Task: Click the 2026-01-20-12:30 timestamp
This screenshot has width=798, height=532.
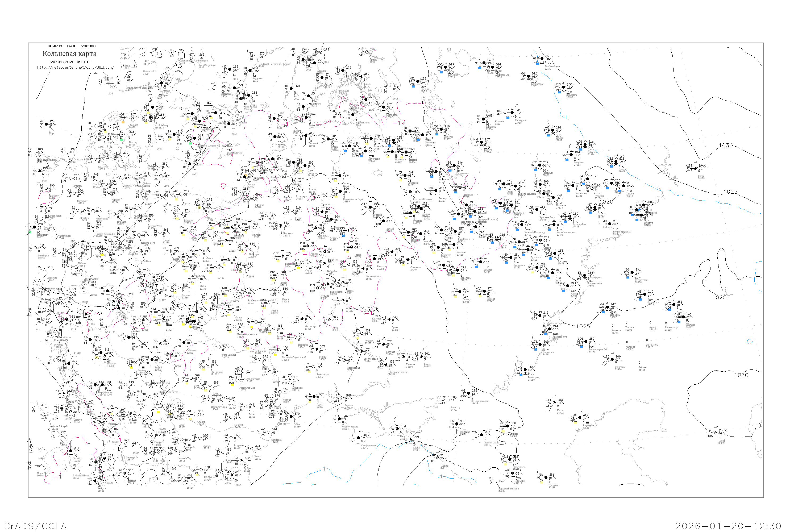Action: point(728,526)
